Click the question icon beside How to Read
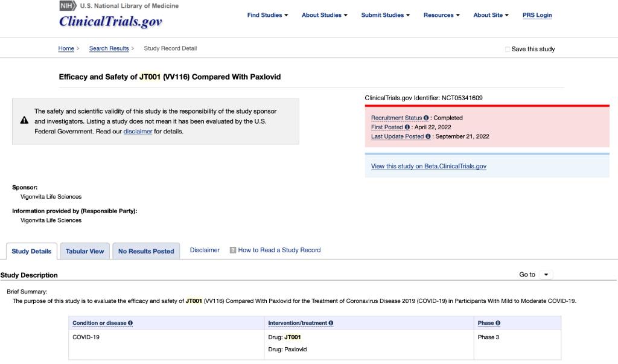This screenshot has height=364, width=618. [233, 250]
